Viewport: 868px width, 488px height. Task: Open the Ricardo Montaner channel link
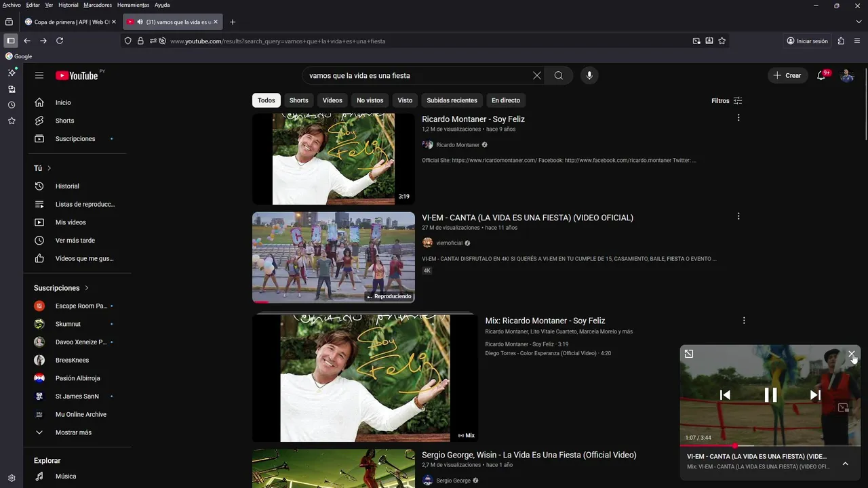point(458,144)
